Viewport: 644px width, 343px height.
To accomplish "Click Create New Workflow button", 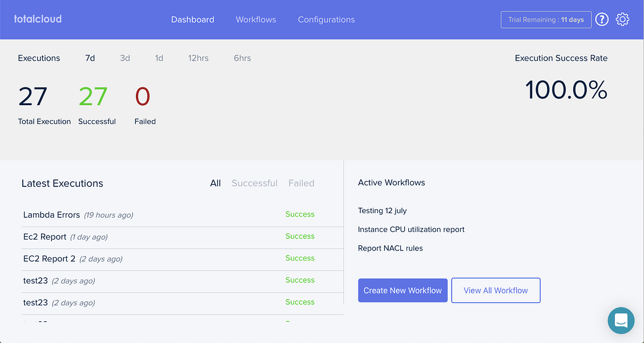I will (x=402, y=290).
